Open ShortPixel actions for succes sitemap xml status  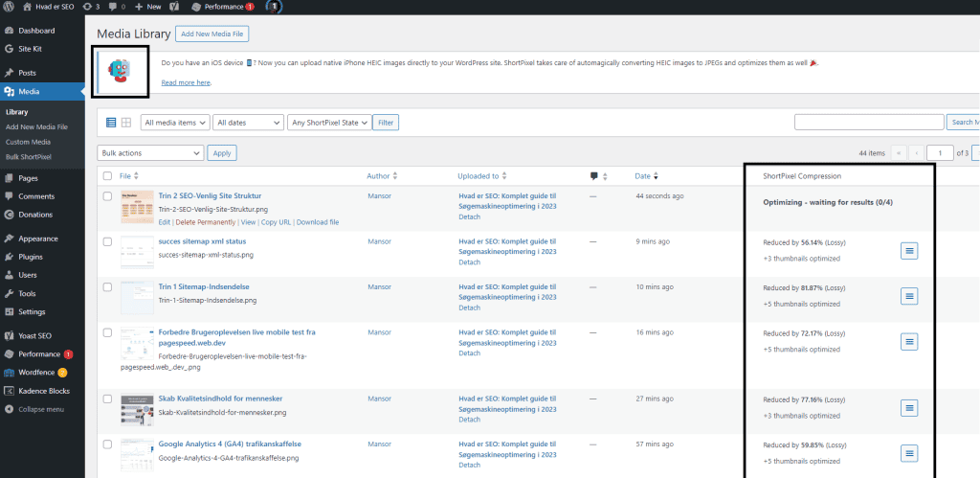(x=909, y=250)
